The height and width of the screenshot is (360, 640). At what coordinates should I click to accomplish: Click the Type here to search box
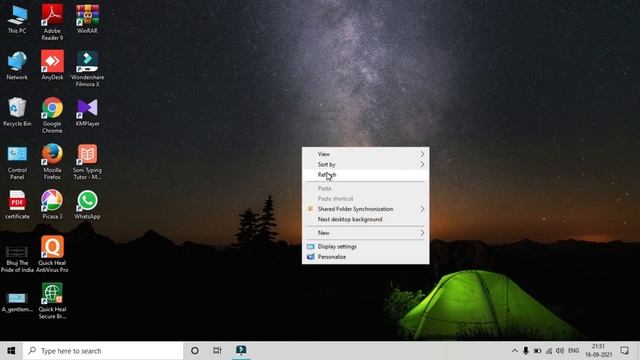point(103,351)
